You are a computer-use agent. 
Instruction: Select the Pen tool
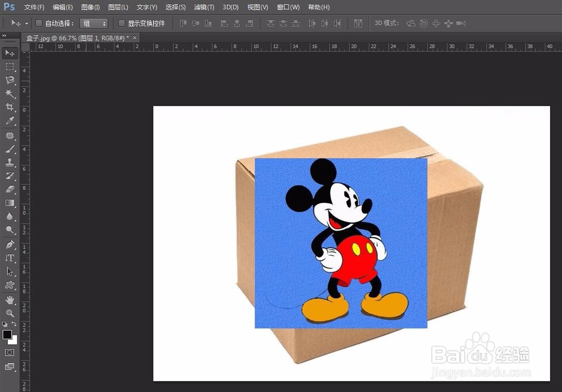(x=10, y=245)
